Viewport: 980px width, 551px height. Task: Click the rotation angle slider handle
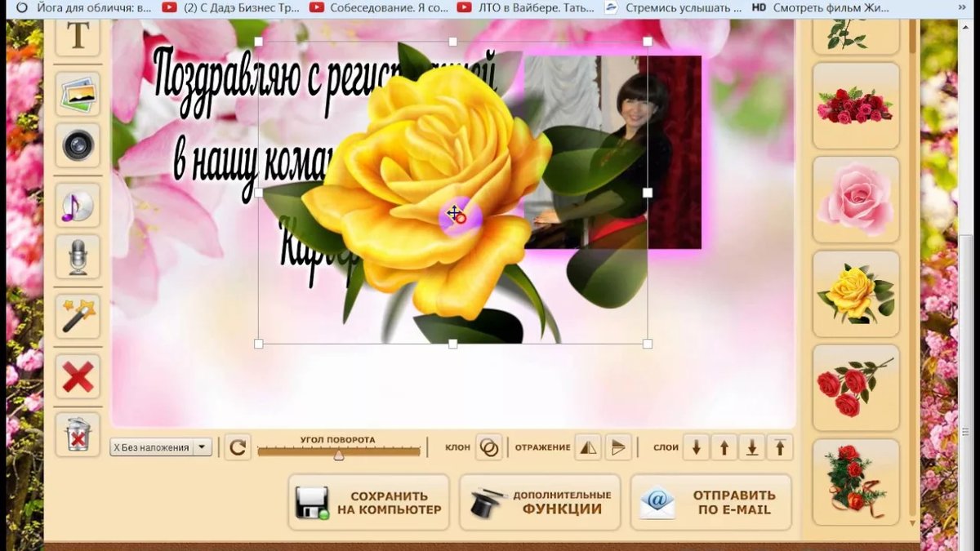click(x=339, y=455)
